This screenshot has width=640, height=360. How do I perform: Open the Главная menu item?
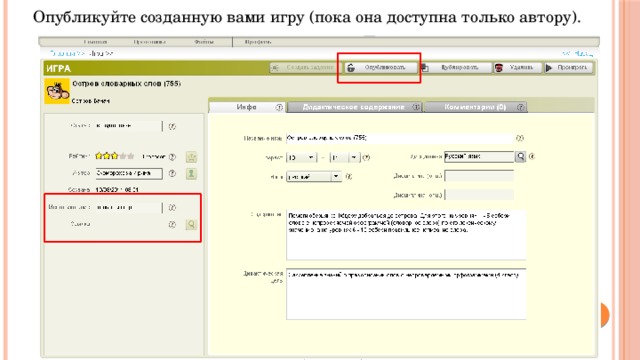95,42
